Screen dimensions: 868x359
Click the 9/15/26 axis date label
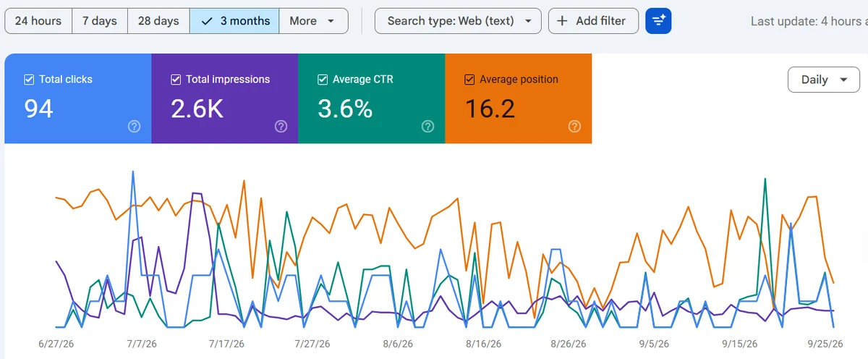point(739,344)
